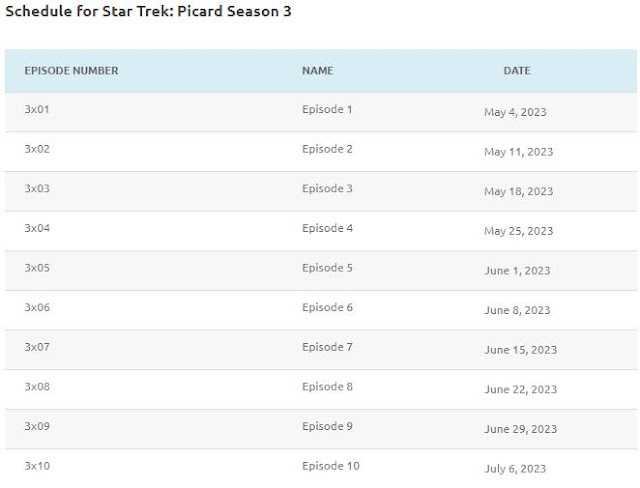This screenshot has width=640, height=488.
Task: Click the June 29, 2023 date
Action: (x=520, y=429)
